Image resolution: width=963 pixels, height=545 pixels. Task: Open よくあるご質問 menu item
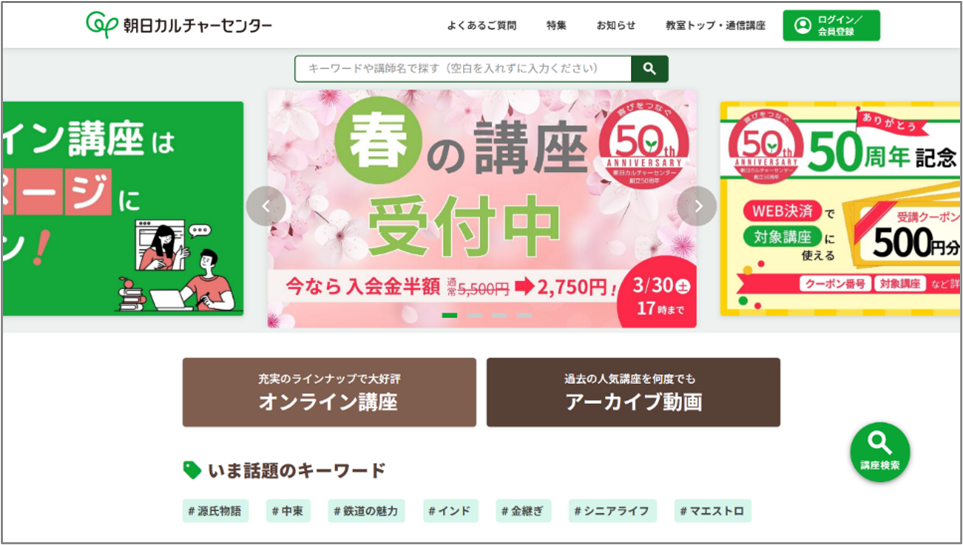(x=482, y=26)
